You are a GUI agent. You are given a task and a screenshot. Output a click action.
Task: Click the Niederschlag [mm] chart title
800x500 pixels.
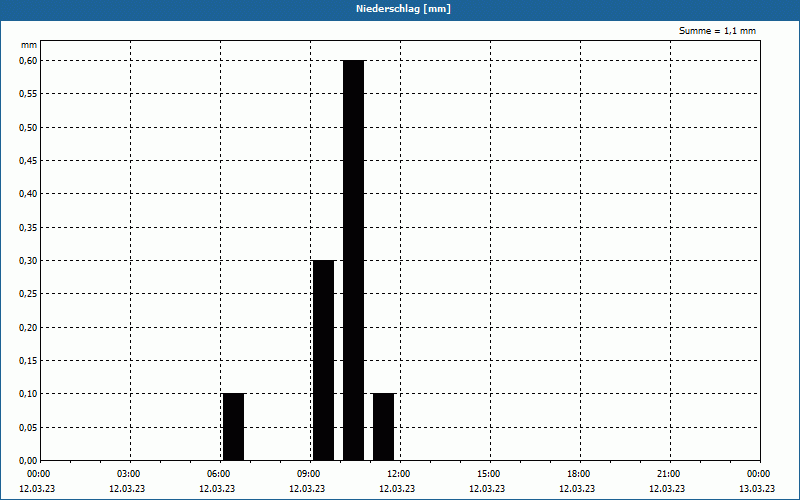click(x=403, y=9)
